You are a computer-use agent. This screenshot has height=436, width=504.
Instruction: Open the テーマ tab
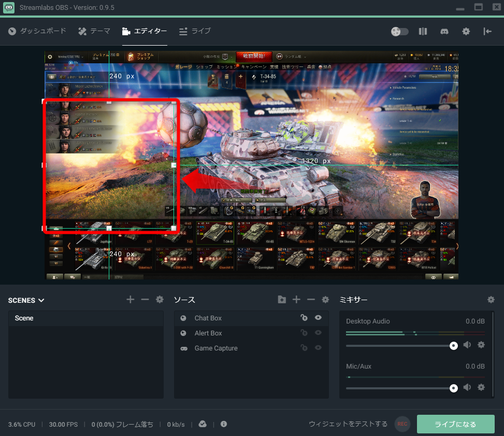tap(94, 31)
